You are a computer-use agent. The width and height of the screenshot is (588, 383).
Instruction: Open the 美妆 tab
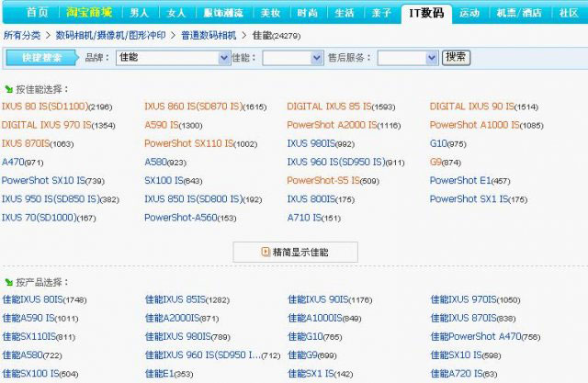click(x=271, y=13)
